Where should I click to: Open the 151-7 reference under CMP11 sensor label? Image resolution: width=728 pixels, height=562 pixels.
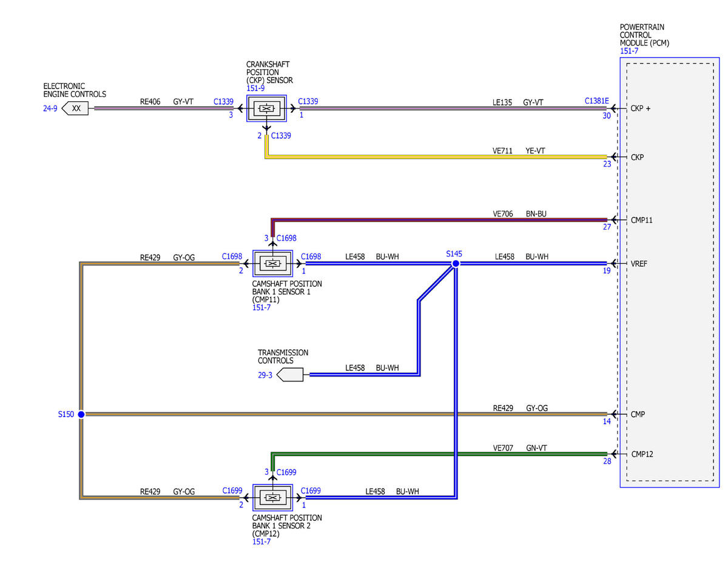click(x=261, y=308)
